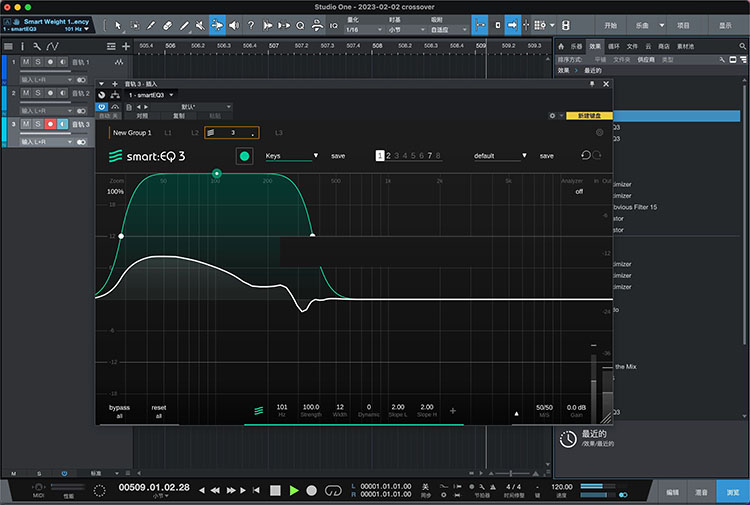Toggle the green learn button in smartEQ 3
Viewport: 750px width, 505px height.
pos(244,156)
